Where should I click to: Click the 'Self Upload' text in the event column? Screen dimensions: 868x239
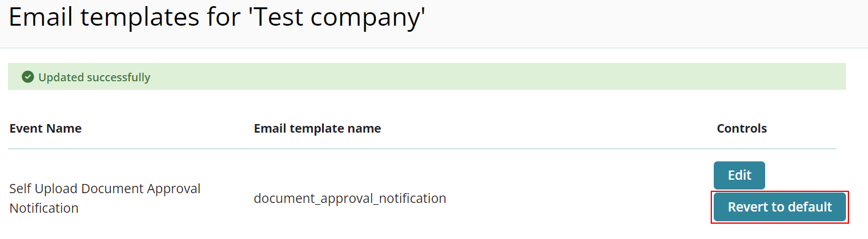(x=43, y=188)
